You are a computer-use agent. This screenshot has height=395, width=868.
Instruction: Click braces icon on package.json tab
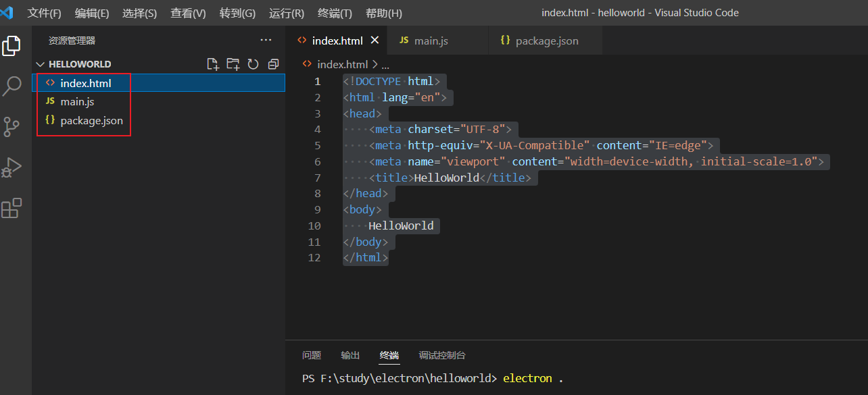tap(505, 41)
